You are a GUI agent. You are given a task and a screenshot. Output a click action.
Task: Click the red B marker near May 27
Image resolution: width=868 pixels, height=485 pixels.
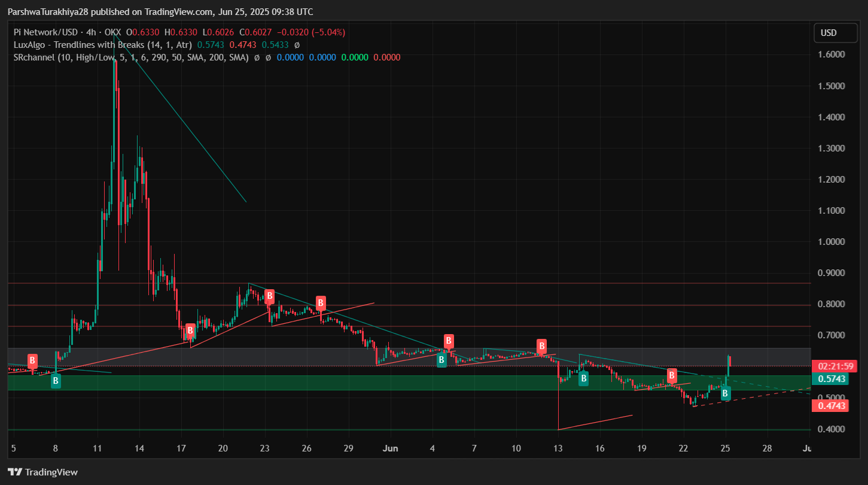pos(321,302)
